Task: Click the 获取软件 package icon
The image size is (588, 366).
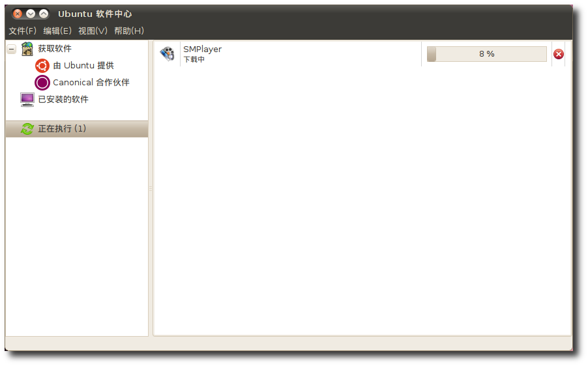Action: [x=27, y=49]
